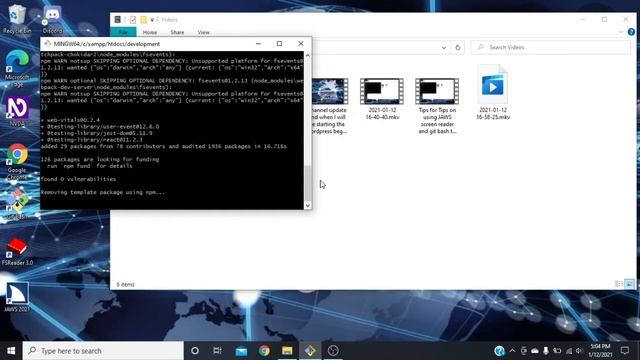Image resolution: width=640 pixels, height=360 pixels.
Task: Open the View ribbon tab
Action: pos(204,32)
